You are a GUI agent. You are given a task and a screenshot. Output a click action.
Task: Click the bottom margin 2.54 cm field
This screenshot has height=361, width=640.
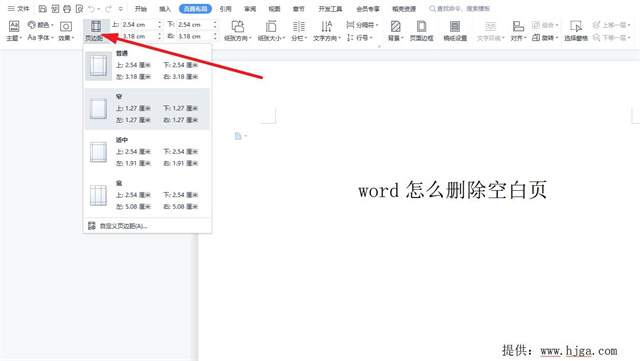point(193,25)
